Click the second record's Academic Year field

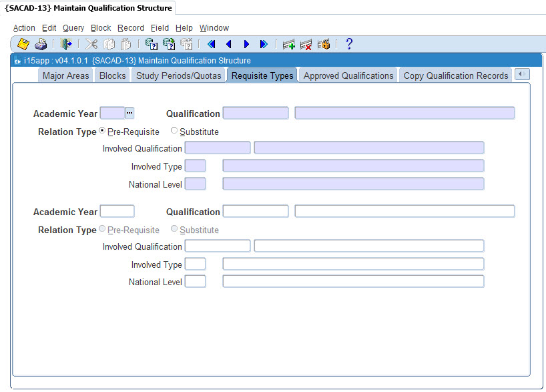[117, 212]
